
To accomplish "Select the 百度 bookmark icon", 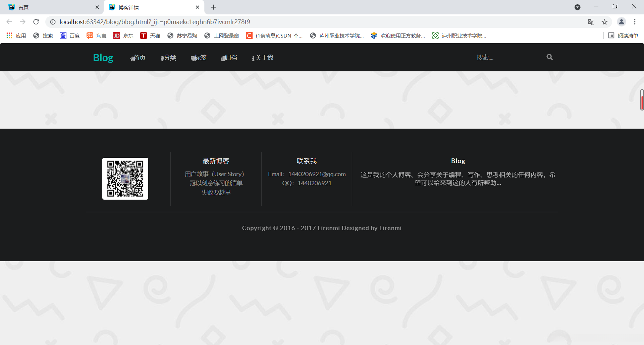I will pyautogui.click(x=63, y=36).
